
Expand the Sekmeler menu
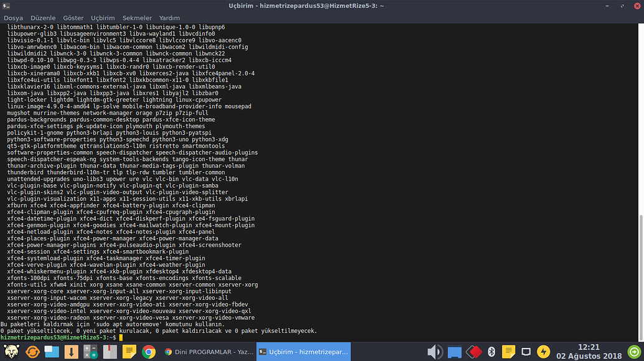(137, 18)
